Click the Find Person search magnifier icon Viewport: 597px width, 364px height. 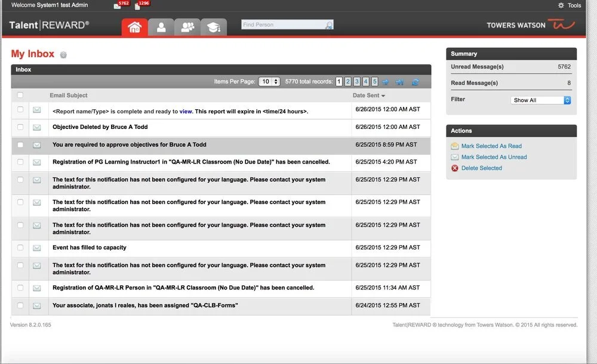point(329,25)
